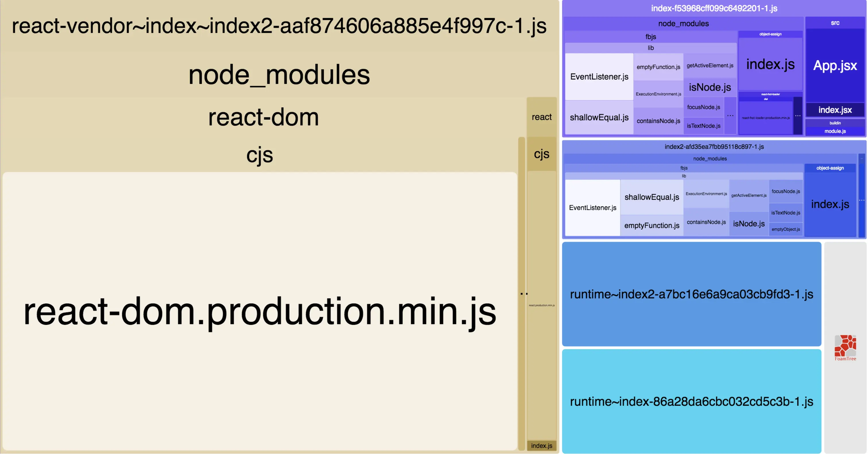Select the react.production.min.js module
This screenshot has width=868, height=454.
pos(541,305)
